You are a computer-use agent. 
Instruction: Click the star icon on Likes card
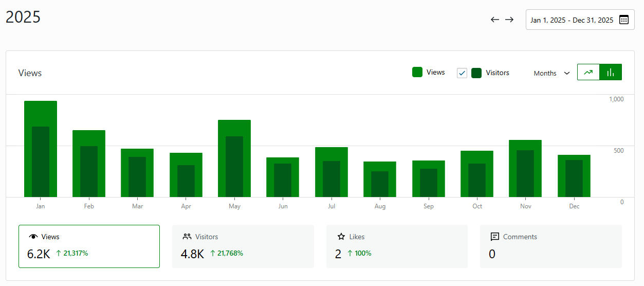point(341,237)
